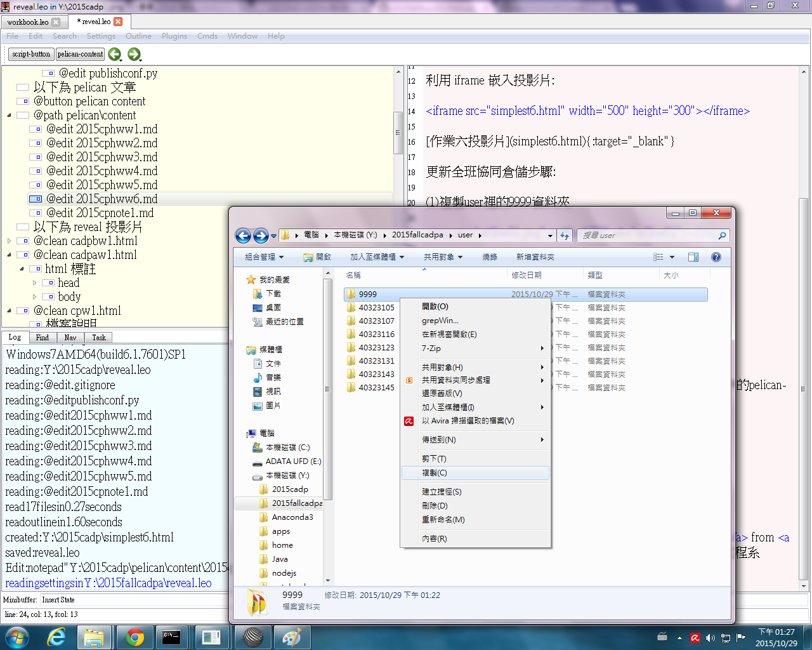This screenshot has width=812, height=650.
Task: Choose 重新命名(M) in the context menu
Action: (476, 520)
